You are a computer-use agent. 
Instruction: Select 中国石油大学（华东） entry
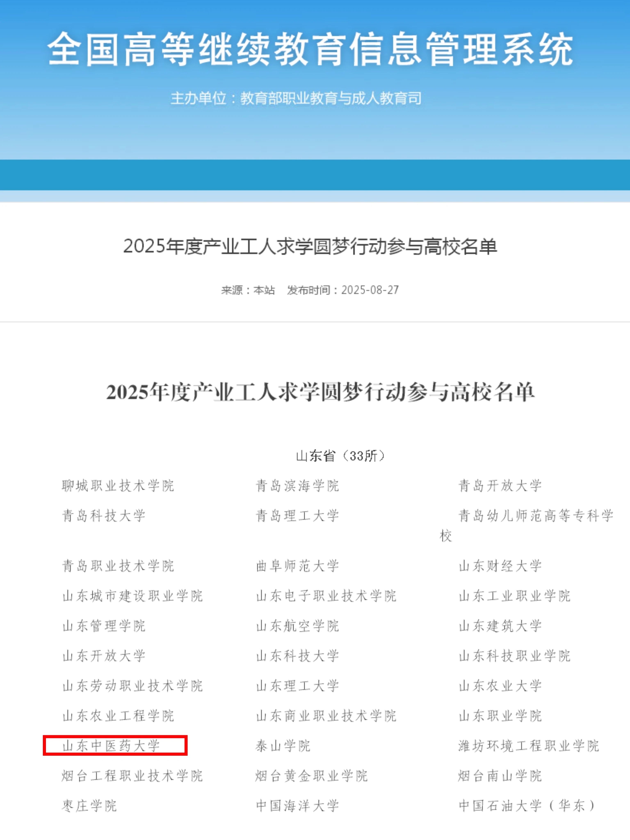pos(527,806)
